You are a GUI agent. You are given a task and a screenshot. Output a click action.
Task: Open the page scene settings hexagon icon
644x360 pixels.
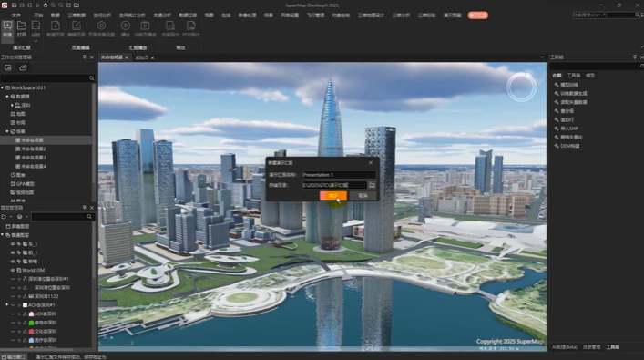(x=101, y=26)
